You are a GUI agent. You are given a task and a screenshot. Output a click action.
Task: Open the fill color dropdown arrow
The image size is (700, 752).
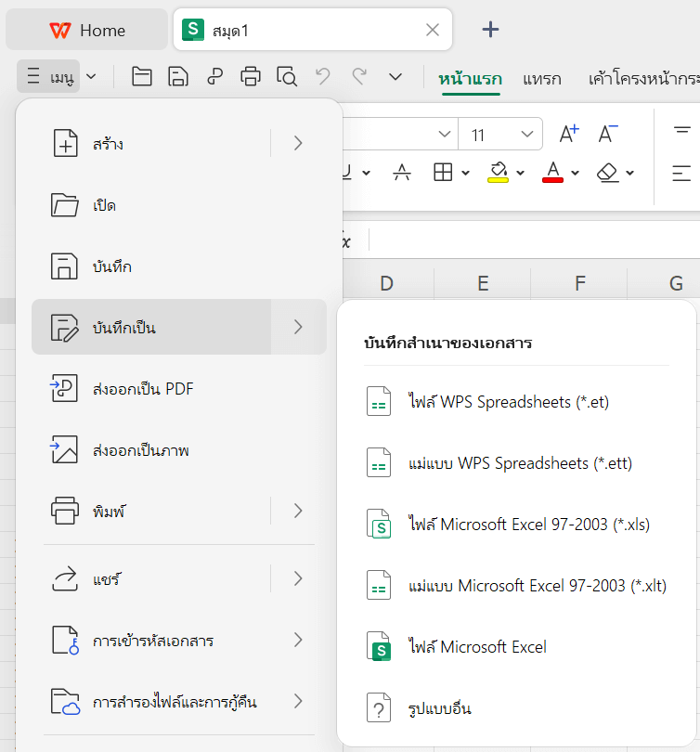(521, 173)
